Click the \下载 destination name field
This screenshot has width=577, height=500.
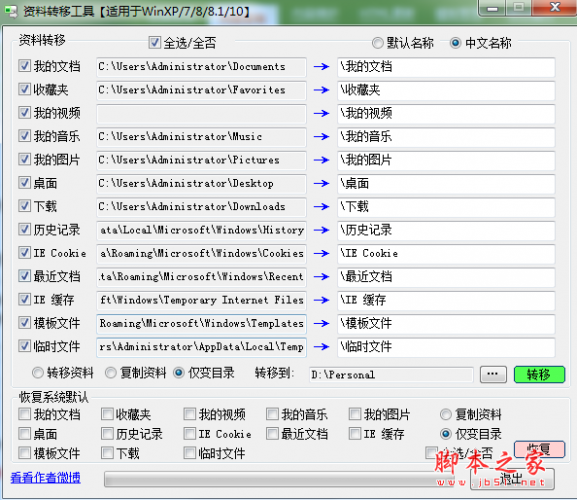(446, 207)
